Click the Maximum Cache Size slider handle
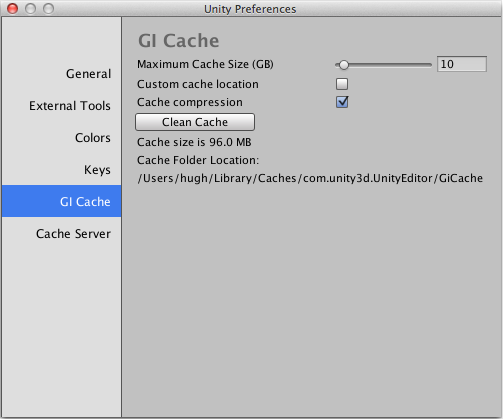Screen dimensions: 503x419 [343, 65]
